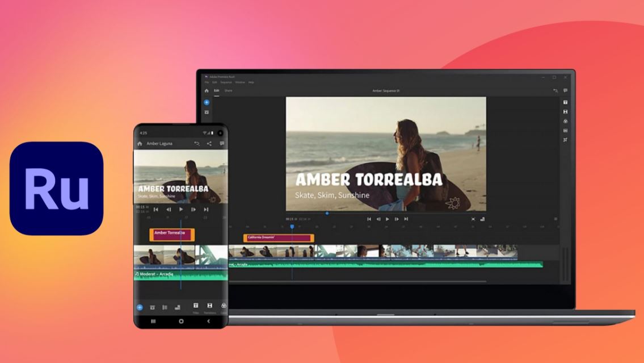Undo last action in laptop Rush window

[x=555, y=91]
